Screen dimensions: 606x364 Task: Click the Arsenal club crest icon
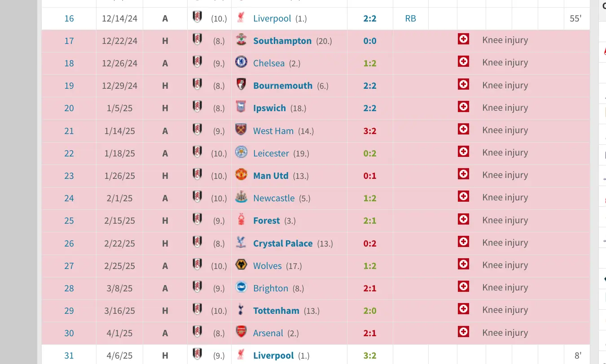tap(241, 332)
